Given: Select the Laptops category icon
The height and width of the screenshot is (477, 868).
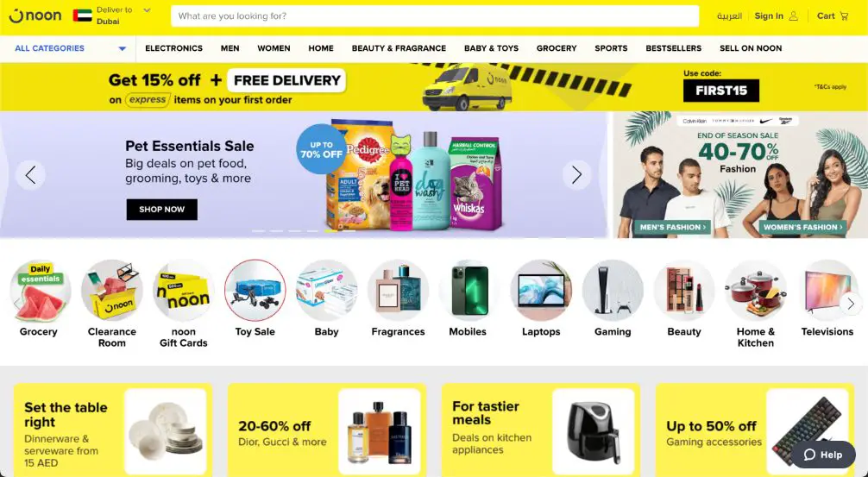Looking at the screenshot, I should [x=541, y=291].
